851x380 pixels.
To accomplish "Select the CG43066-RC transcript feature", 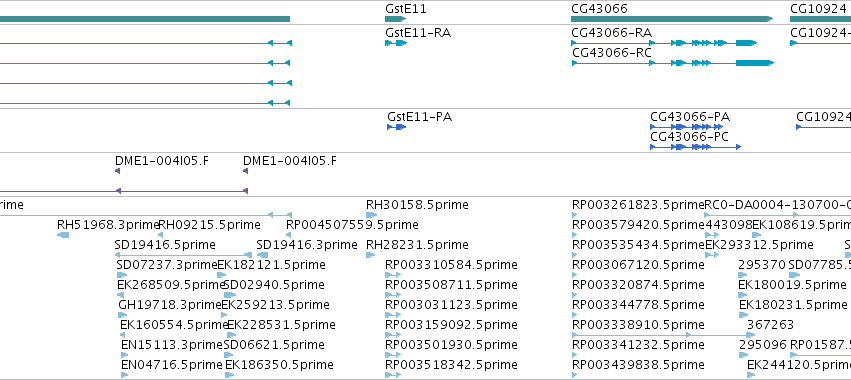I will pos(673,63).
